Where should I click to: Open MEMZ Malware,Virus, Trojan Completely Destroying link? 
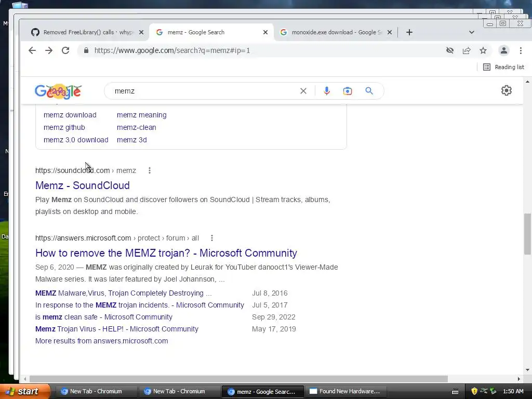click(x=124, y=293)
